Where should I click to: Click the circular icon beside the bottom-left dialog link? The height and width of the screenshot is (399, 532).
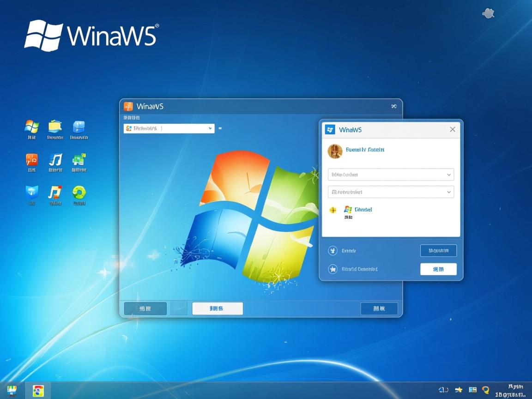click(333, 269)
